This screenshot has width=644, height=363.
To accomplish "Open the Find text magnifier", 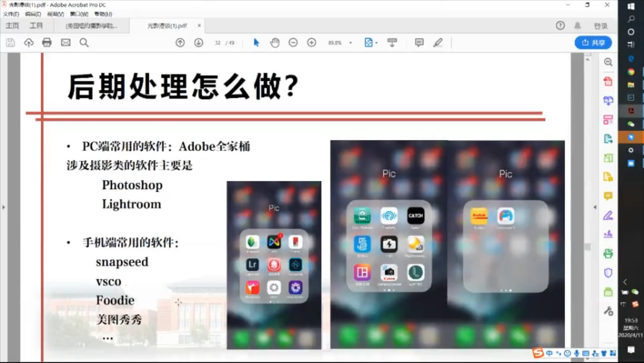I will [x=84, y=42].
